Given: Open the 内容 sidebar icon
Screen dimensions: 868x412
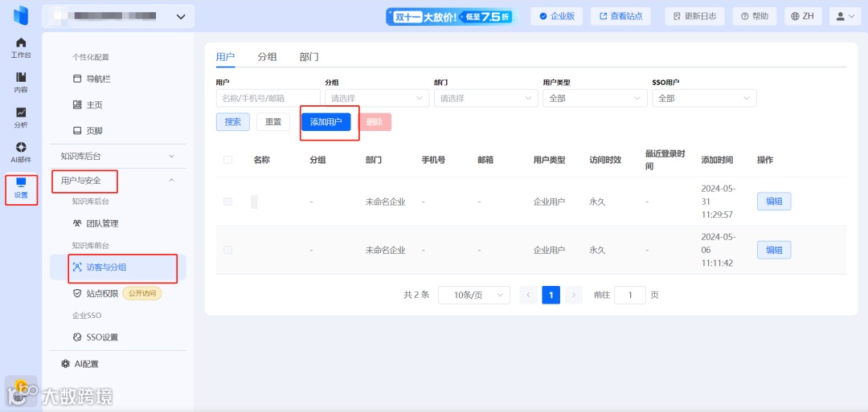Looking at the screenshot, I should coord(21,83).
